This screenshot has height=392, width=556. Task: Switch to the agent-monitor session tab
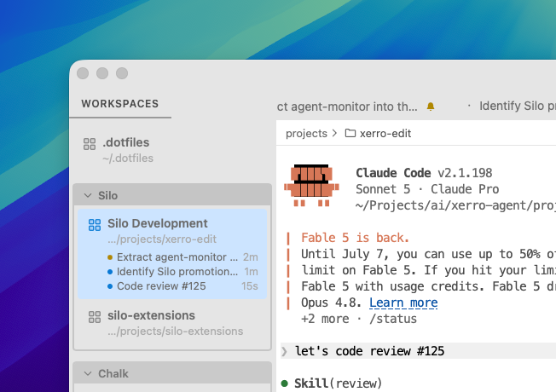click(x=347, y=107)
